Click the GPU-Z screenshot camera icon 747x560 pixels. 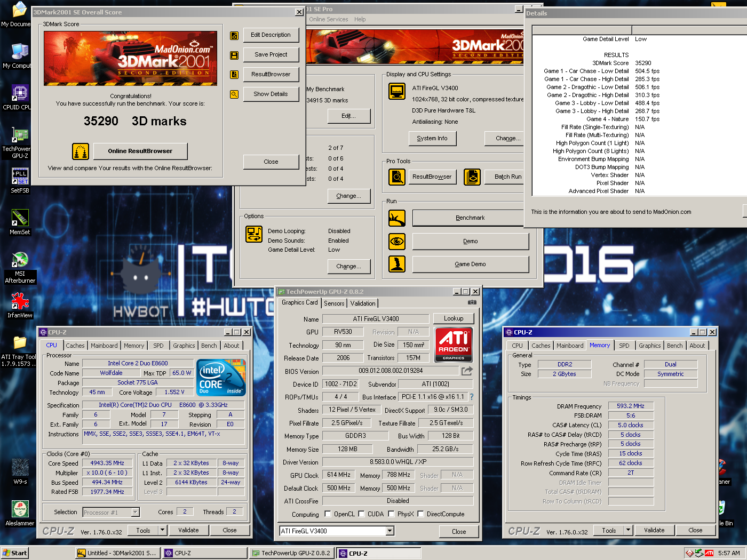[472, 302]
